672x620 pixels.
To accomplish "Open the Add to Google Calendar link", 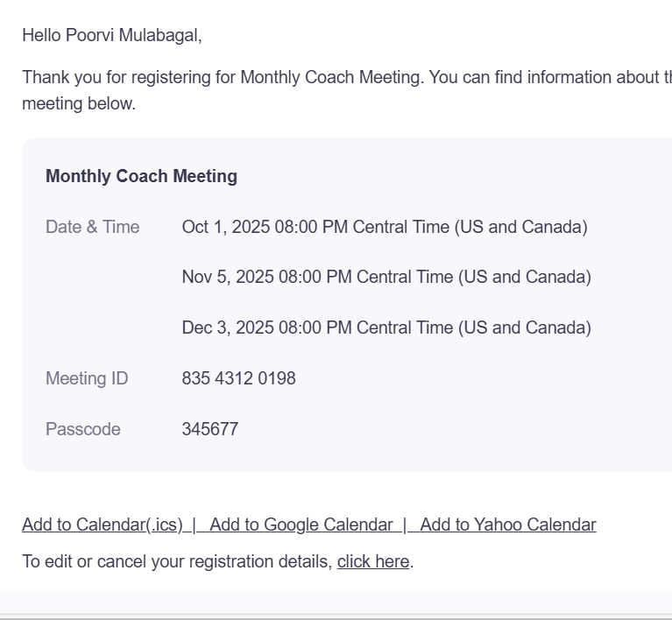I will point(301,525).
